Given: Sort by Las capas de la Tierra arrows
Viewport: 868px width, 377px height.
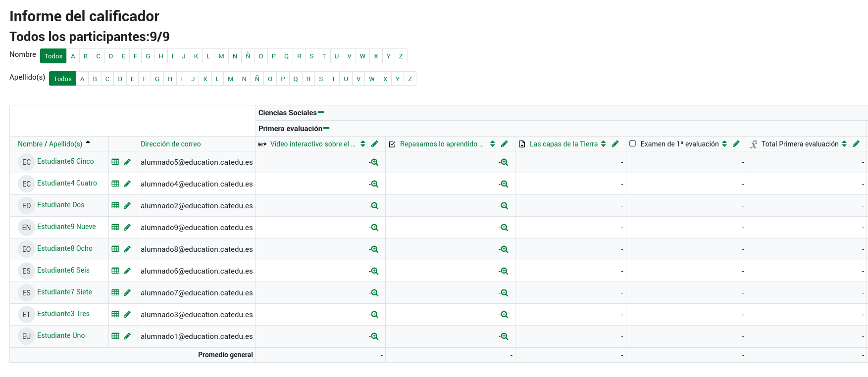Looking at the screenshot, I should 604,144.
